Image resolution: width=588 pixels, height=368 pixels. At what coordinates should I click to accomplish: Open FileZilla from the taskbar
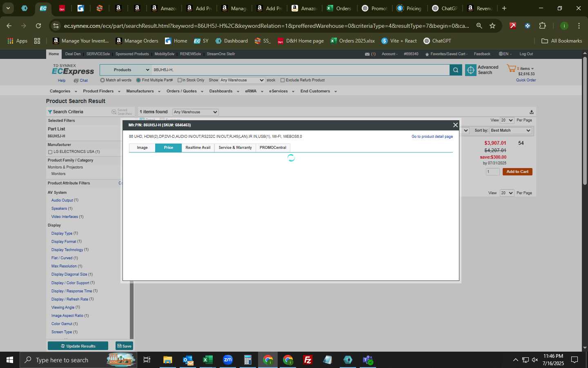coord(308,360)
